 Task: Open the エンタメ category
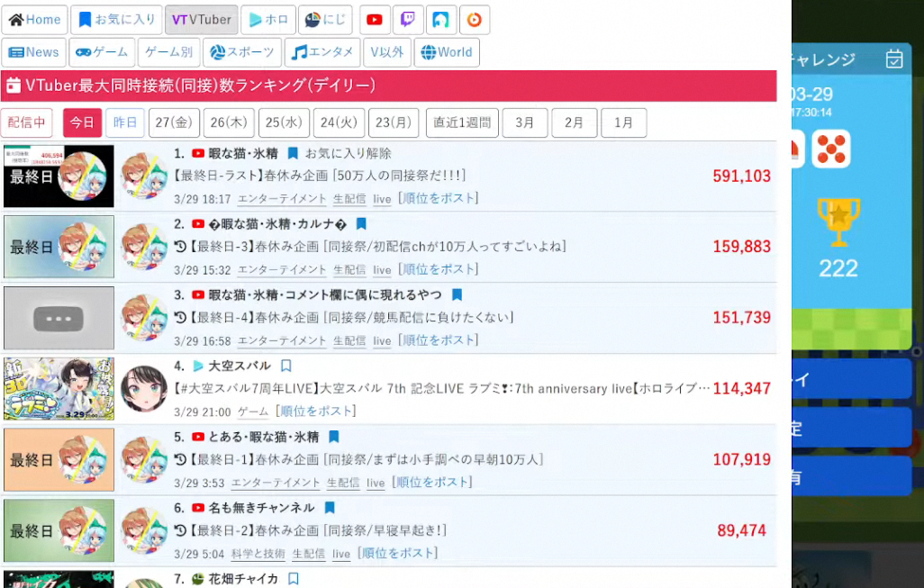322,52
